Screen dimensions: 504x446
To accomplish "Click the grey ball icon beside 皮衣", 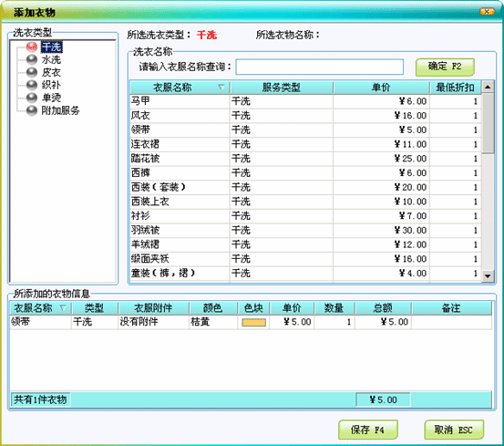I will 32,72.
